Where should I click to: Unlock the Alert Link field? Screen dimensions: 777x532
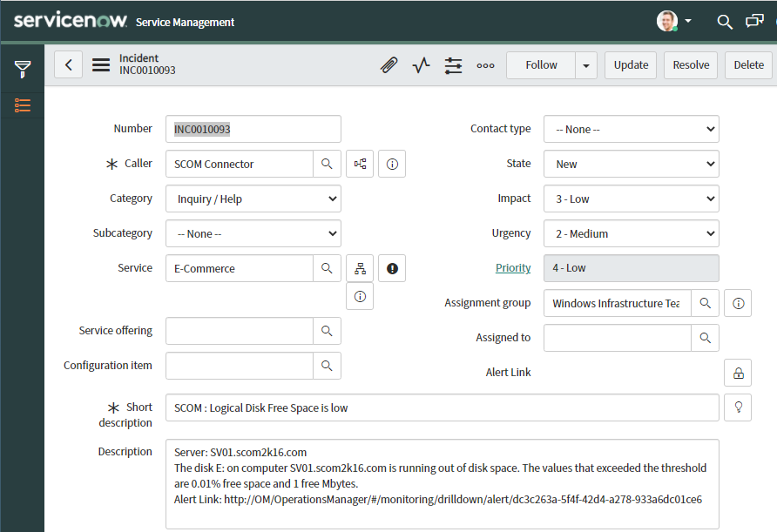738,373
